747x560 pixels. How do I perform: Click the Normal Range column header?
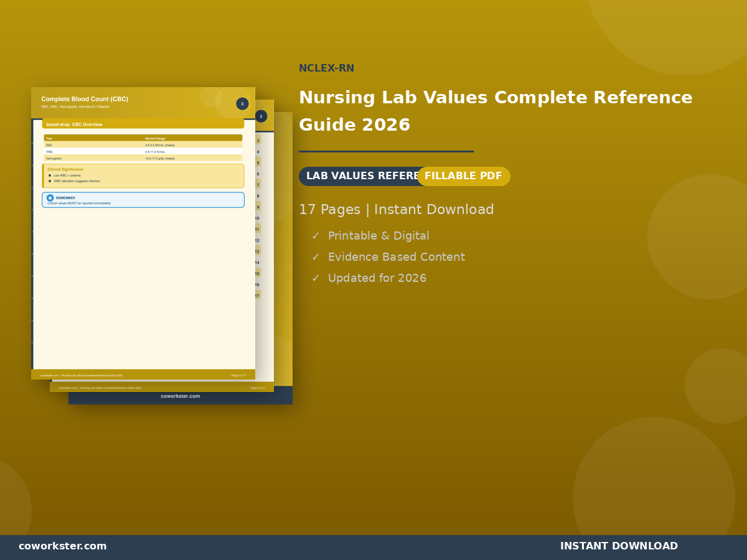156,138
